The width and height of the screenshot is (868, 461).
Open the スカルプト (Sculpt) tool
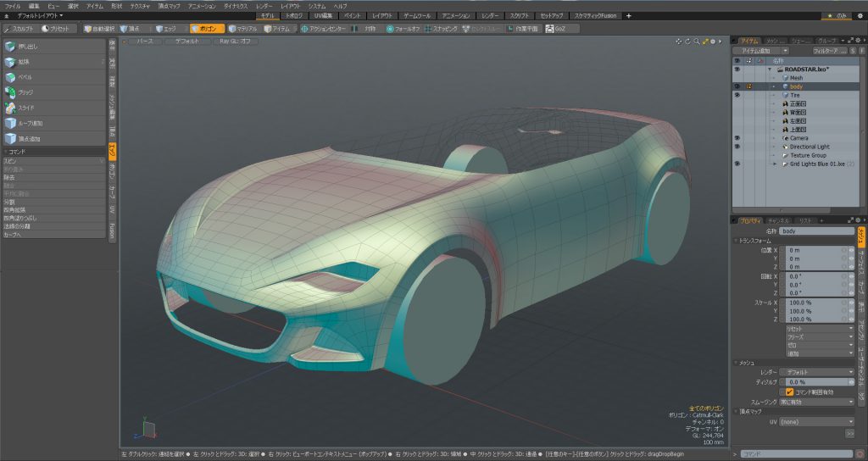pyautogui.click(x=19, y=29)
